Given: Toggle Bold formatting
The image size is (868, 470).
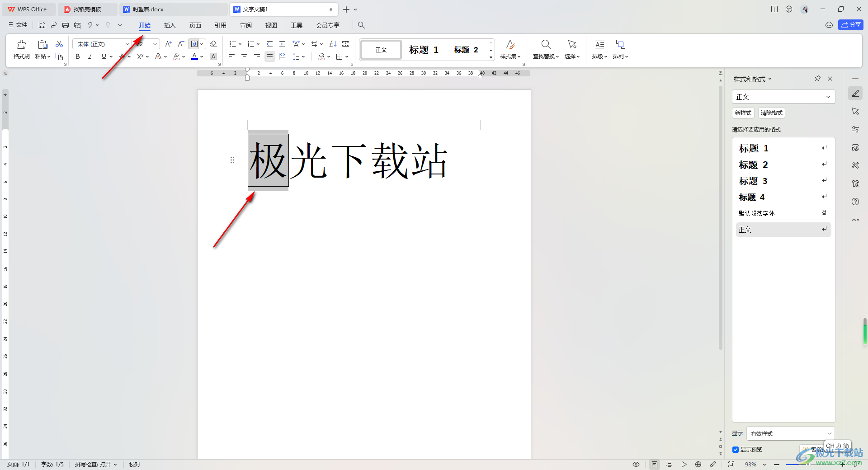Looking at the screenshot, I should pos(78,56).
